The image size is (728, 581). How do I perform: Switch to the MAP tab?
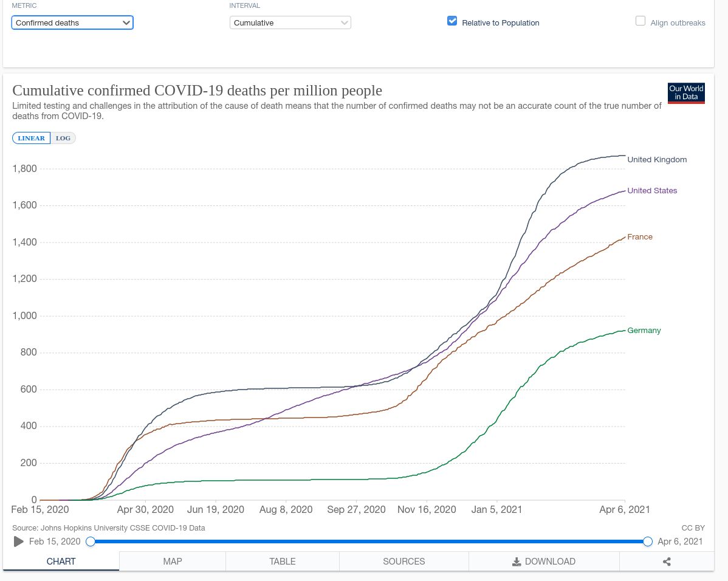[173, 562]
